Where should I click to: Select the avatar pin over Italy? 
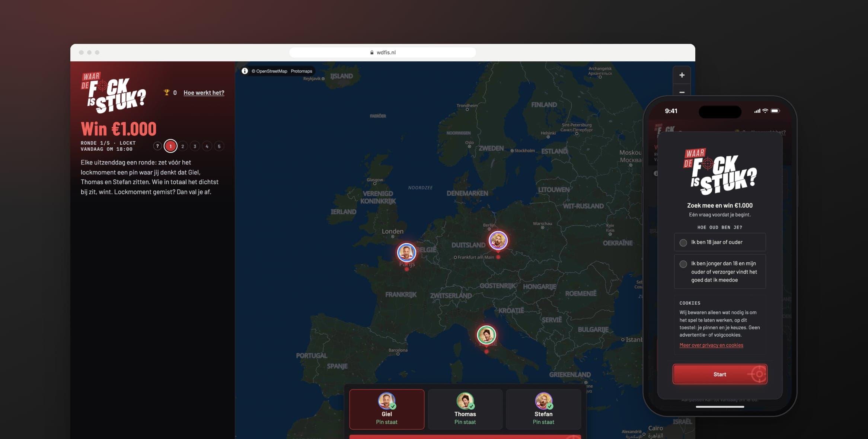(x=486, y=335)
